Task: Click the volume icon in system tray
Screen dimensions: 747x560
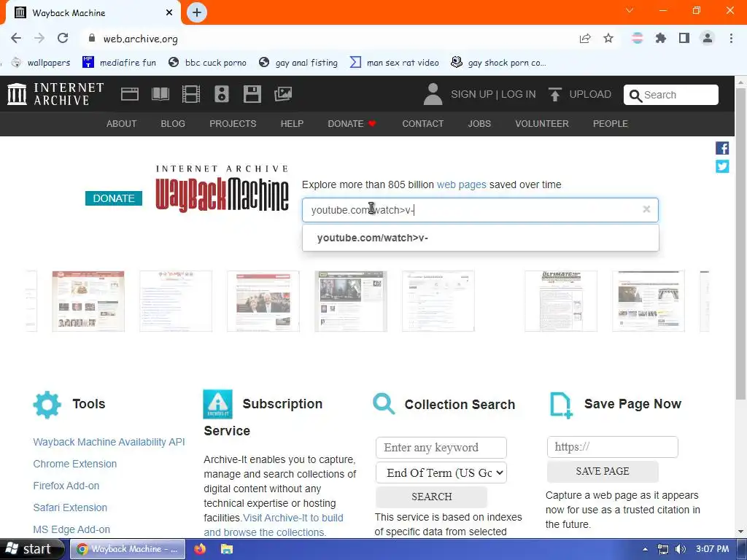Action: (x=681, y=549)
